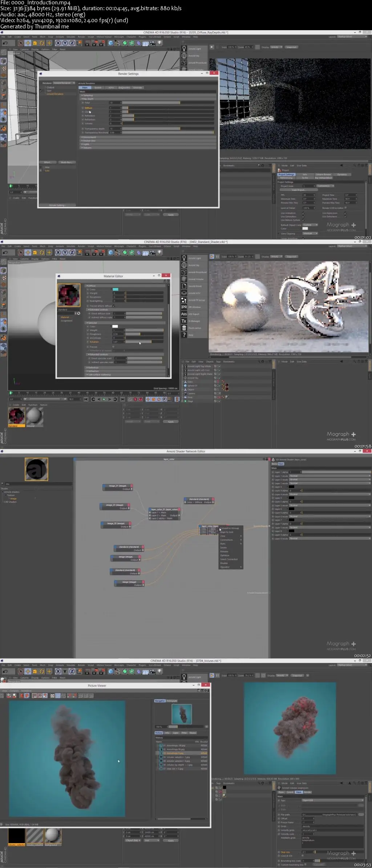Enable Specular Fresnel checkbox in Material Editor

click(113, 347)
